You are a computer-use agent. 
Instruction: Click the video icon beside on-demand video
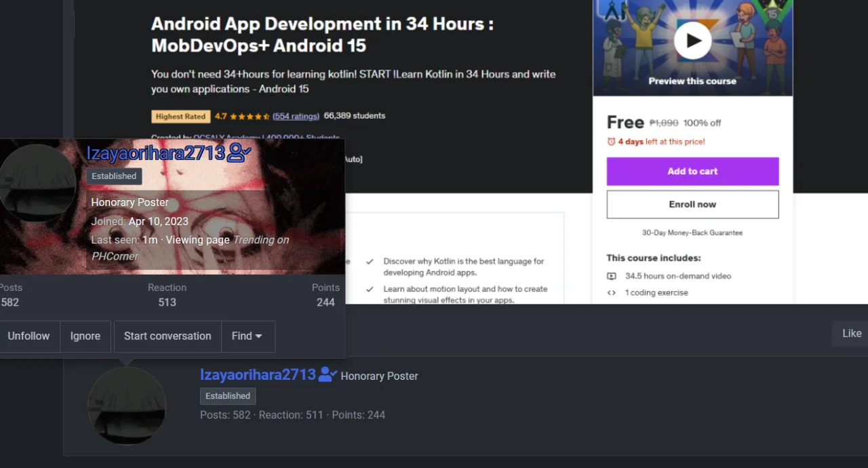click(611, 276)
